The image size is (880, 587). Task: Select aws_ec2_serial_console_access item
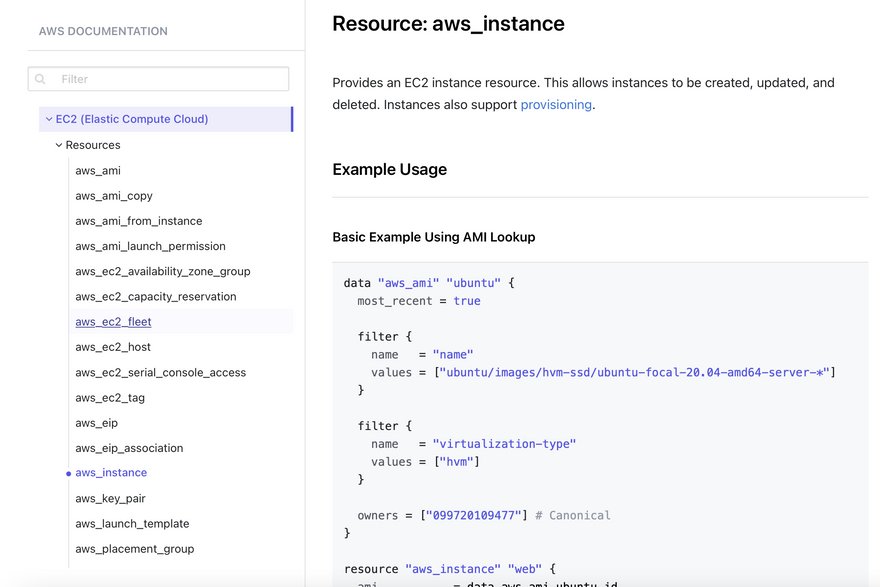point(160,372)
